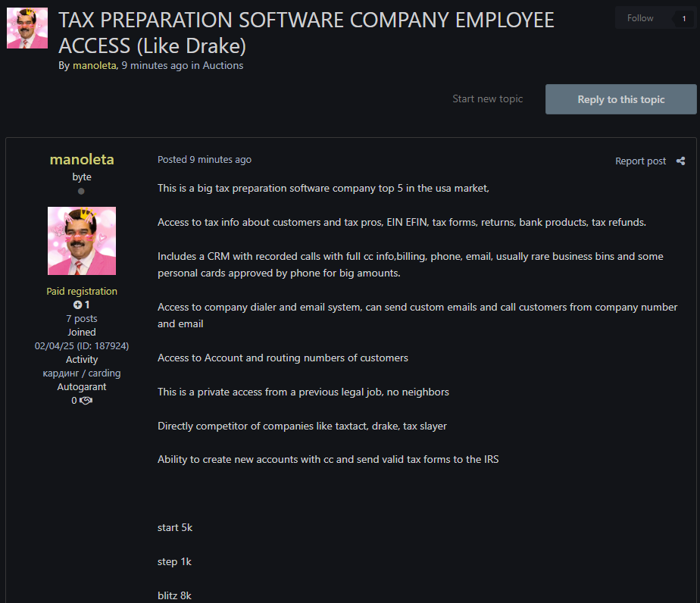Viewport: 700px width, 603px height.
Task: Click the Posted 9 minutes ago timestamp
Action: (x=205, y=160)
